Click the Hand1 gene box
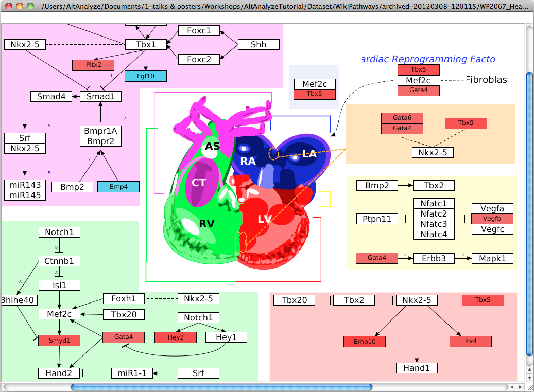534x392 pixels. click(x=417, y=368)
